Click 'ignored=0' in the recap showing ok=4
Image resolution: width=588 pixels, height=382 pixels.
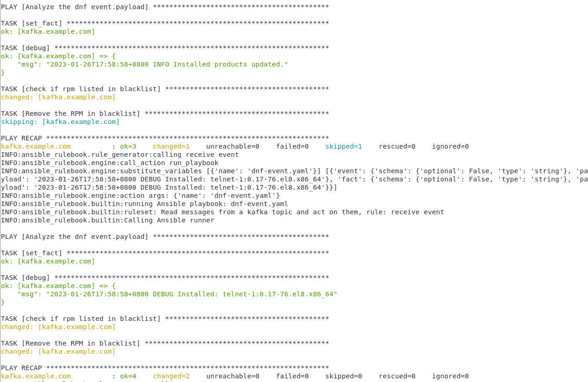[450, 376]
